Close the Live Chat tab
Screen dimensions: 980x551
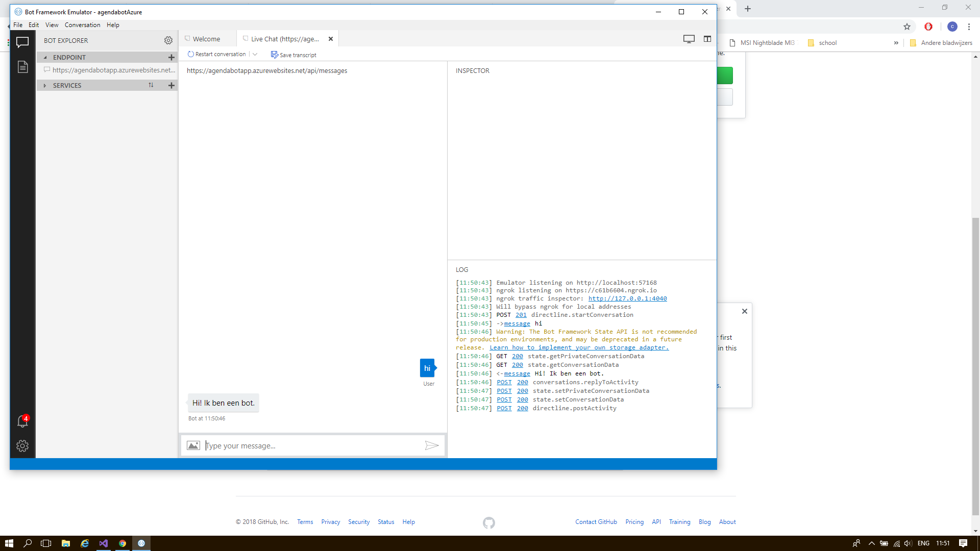coord(331,39)
